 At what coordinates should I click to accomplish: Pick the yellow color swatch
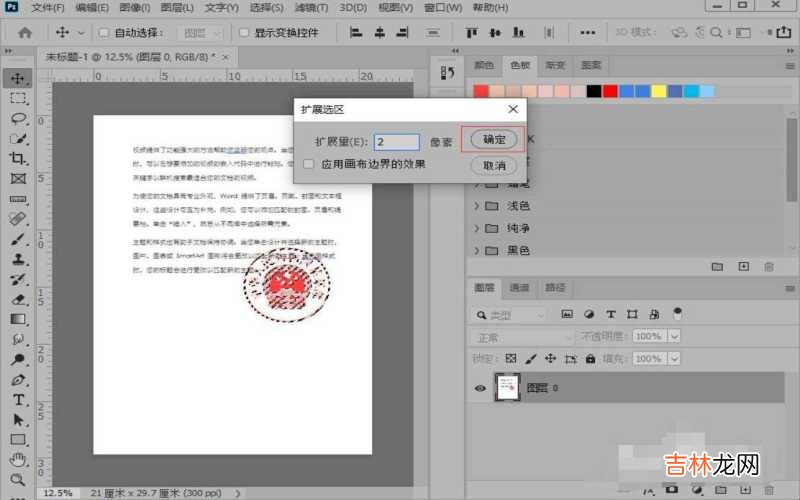[659, 91]
